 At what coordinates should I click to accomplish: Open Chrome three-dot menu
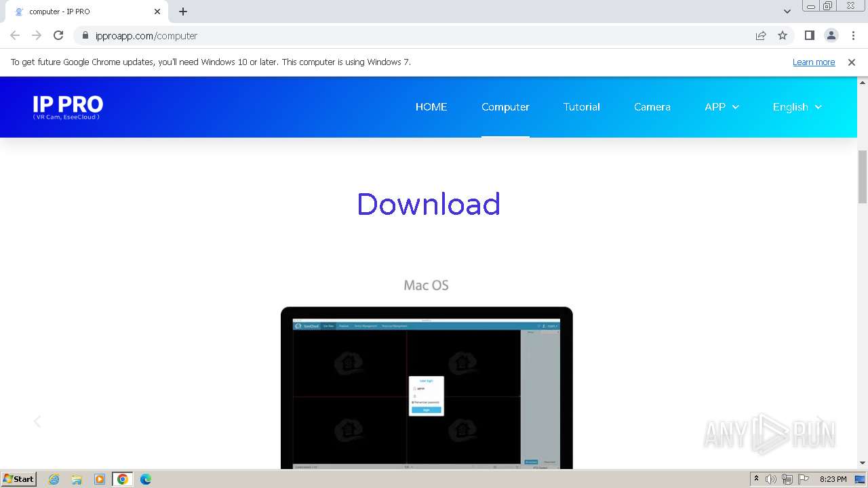coord(853,35)
